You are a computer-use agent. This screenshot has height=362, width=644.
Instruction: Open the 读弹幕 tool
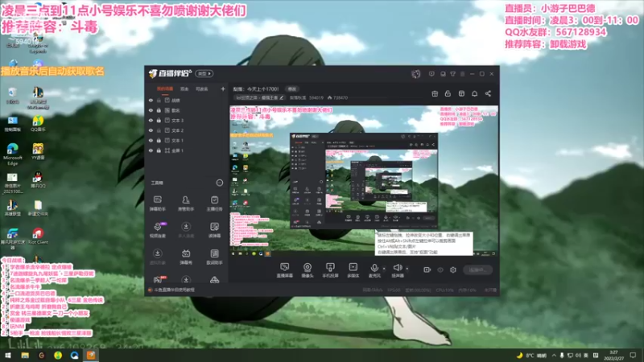pyautogui.click(x=214, y=230)
